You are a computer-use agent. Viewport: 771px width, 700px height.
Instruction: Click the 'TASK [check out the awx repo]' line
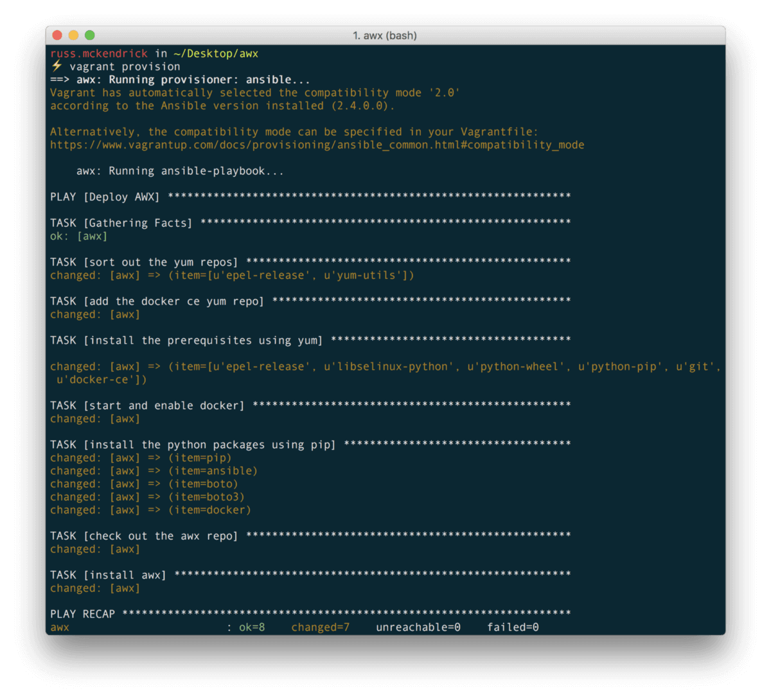pos(144,536)
